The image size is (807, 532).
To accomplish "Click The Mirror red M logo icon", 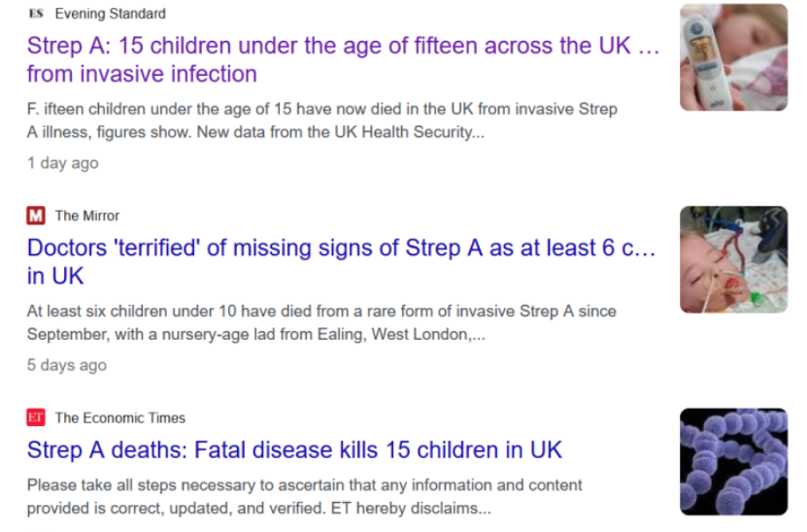I will (x=36, y=216).
